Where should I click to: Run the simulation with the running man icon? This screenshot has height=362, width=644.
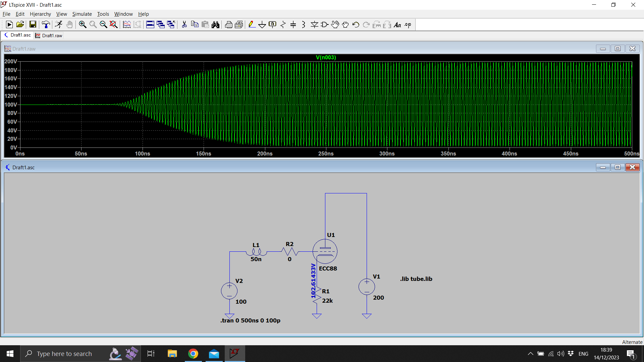[x=59, y=24]
